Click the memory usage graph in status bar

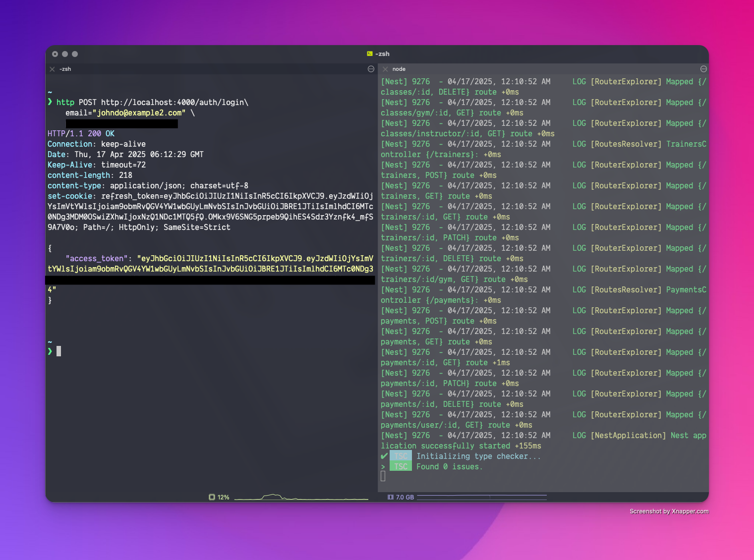coord(482,497)
